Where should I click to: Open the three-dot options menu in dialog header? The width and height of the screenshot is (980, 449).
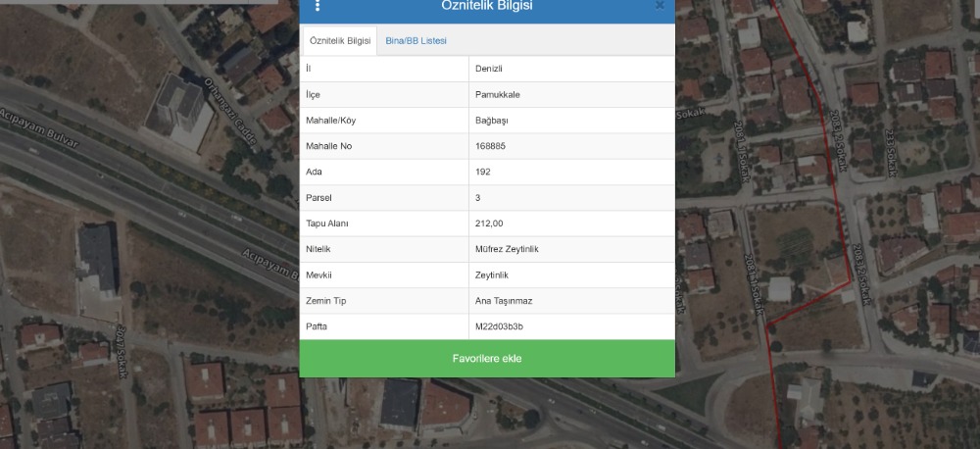point(318,5)
